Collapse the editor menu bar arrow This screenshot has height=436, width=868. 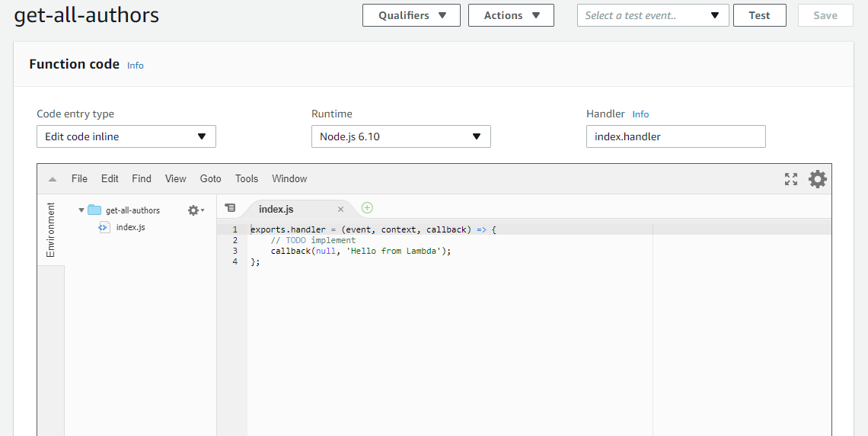pyautogui.click(x=53, y=179)
